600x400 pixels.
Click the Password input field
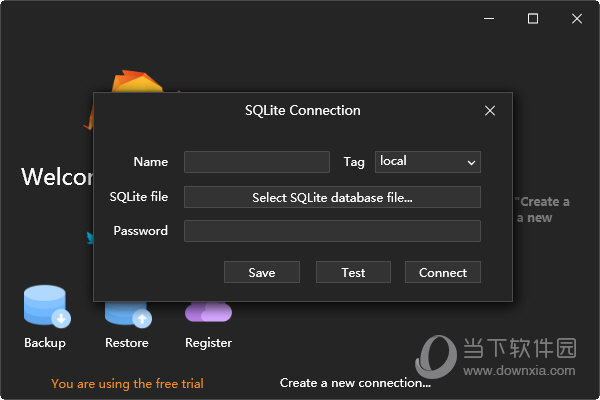[332, 231]
